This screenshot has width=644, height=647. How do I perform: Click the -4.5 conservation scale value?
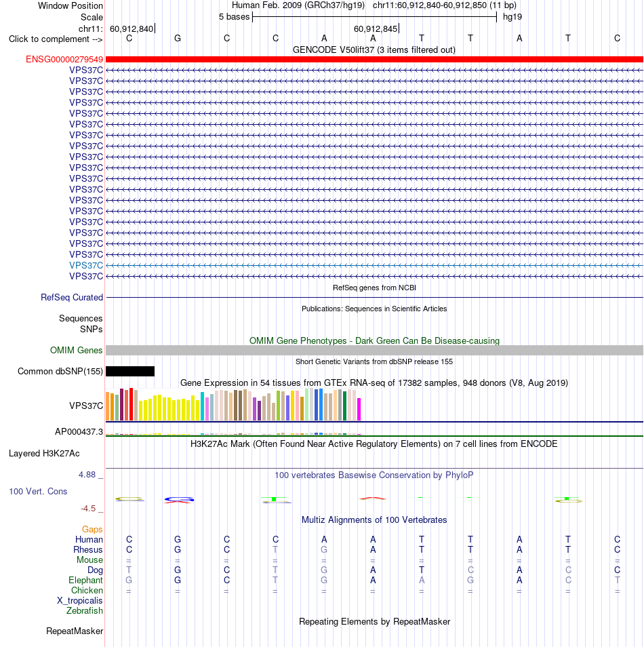[x=88, y=509]
